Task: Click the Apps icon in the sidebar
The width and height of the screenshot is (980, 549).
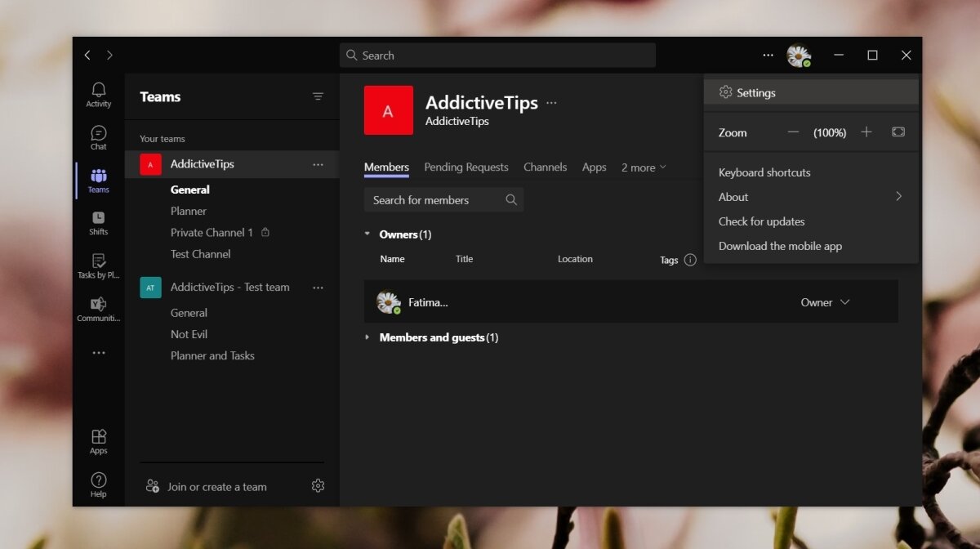Action: click(98, 439)
